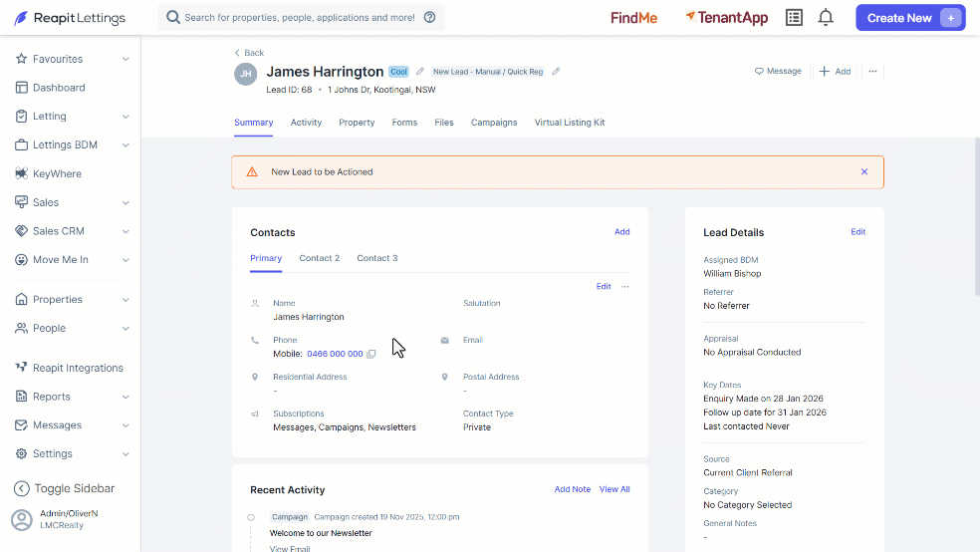
Task: Open more options ellipsis next to Add
Action: (x=872, y=72)
